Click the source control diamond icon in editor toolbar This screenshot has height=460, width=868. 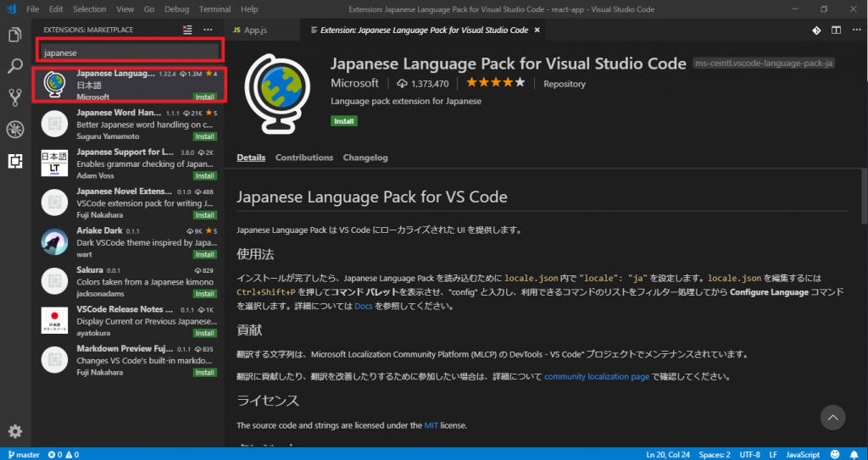[816, 30]
